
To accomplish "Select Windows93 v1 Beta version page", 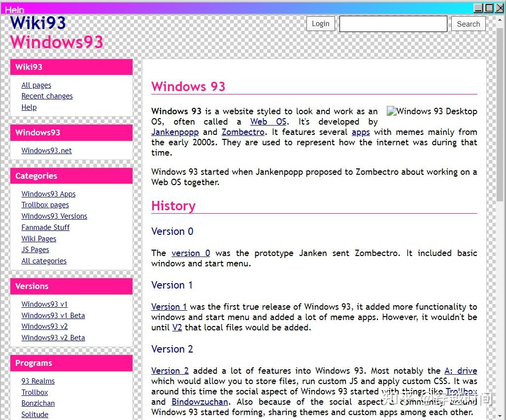I will click(x=53, y=315).
